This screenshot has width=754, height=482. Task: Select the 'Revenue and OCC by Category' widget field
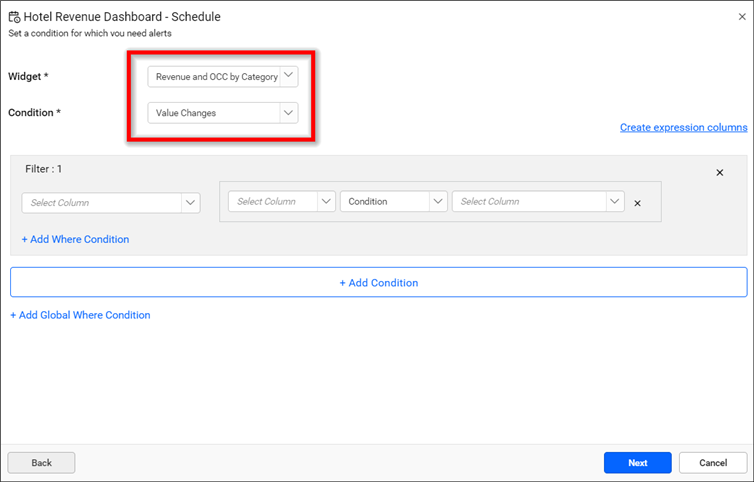pyautogui.click(x=215, y=77)
